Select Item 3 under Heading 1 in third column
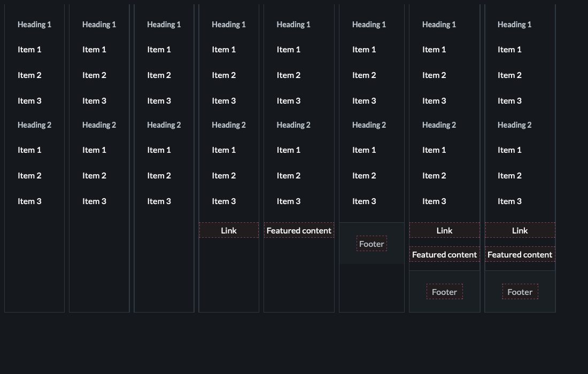 click(159, 100)
